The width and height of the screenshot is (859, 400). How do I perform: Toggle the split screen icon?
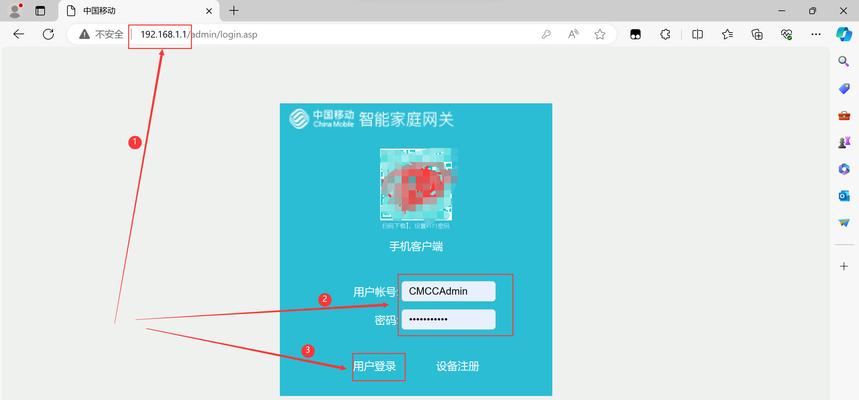pyautogui.click(x=697, y=35)
